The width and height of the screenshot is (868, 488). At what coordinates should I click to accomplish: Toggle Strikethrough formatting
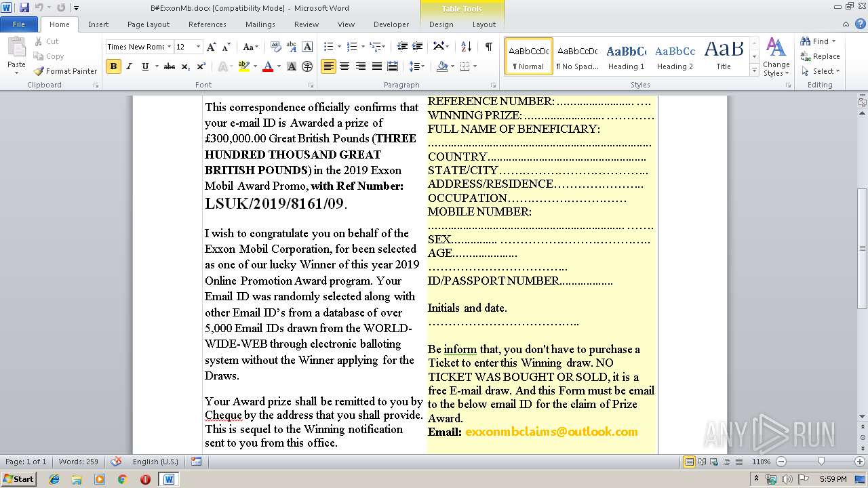pos(170,66)
